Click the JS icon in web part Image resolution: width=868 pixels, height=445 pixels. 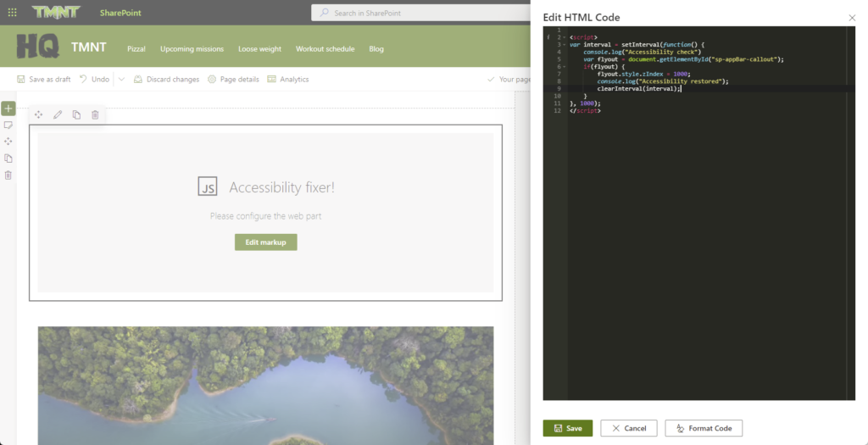tap(208, 186)
